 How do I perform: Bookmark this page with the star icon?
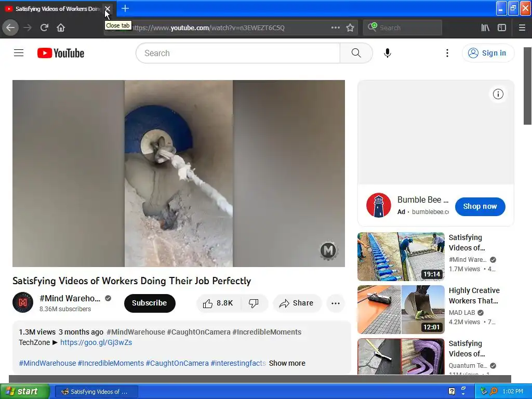pos(350,28)
